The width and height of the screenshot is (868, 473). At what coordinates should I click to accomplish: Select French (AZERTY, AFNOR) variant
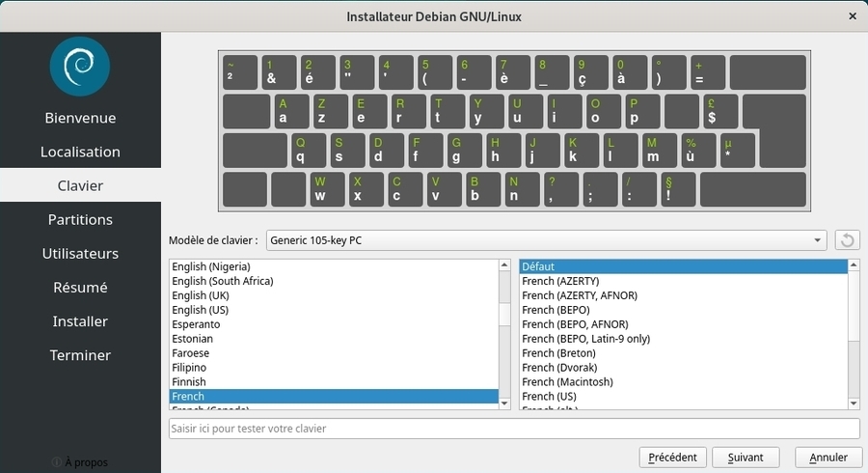683,295
